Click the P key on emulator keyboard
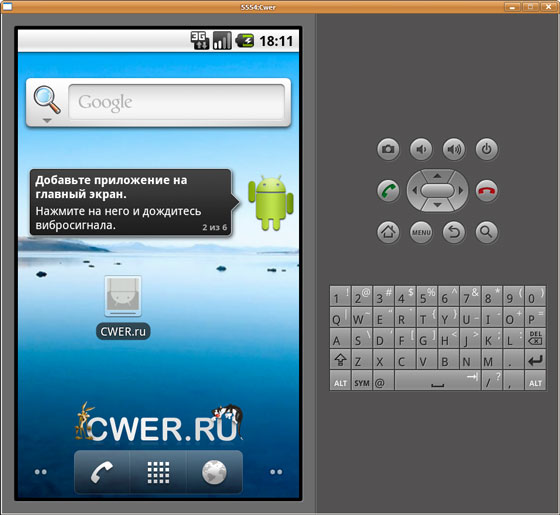This screenshot has width=560, height=515. (x=535, y=317)
